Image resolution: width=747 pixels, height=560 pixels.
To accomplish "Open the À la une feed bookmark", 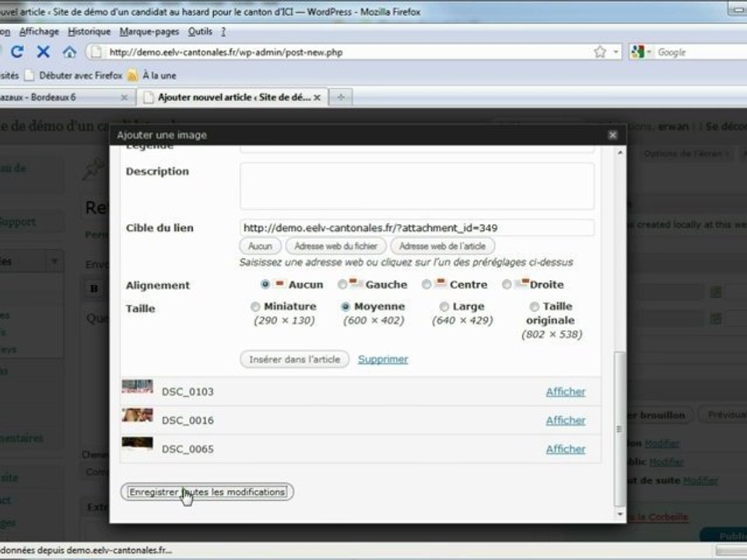I will pyautogui.click(x=152, y=75).
